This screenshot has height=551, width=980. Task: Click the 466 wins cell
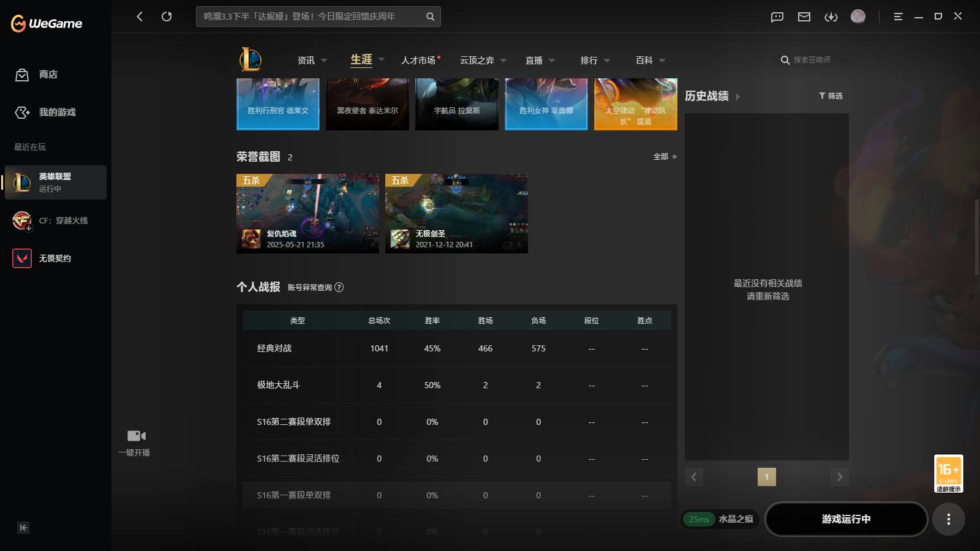point(485,348)
